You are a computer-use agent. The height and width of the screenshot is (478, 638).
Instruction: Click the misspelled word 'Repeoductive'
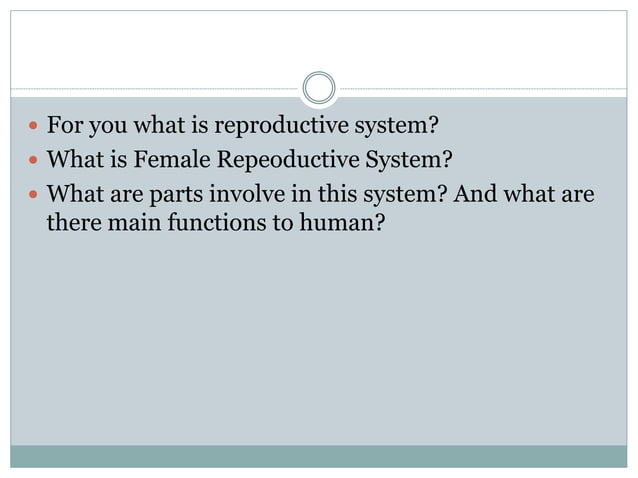coord(288,160)
